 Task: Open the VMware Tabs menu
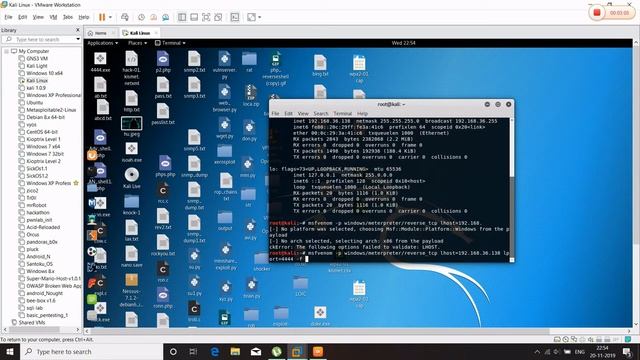67,17
